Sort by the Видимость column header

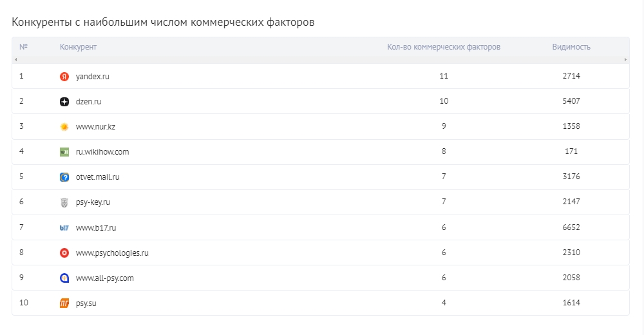click(x=571, y=47)
